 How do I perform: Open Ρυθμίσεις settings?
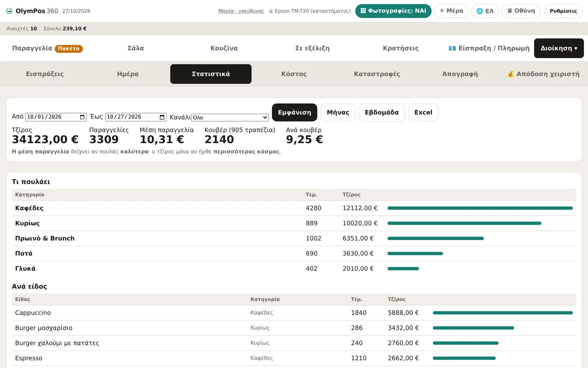click(x=563, y=11)
